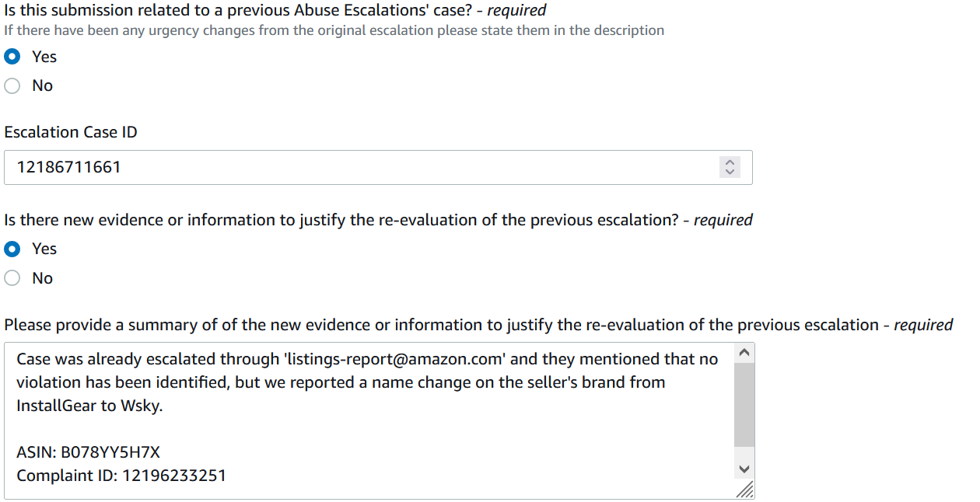Decrease Escalation Case ID with down stepper arrow
Viewport: 980px width, 502px height.
coord(730,172)
